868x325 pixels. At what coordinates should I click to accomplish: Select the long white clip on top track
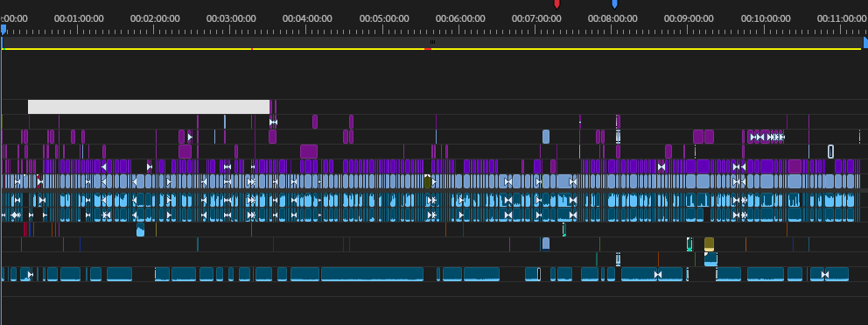click(x=149, y=107)
